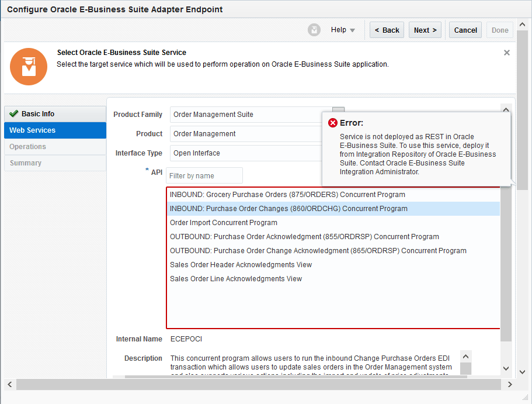Viewport: 532px width, 404px height.
Task: Select Order Import Concurrent Program
Action: click(x=333, y=223)
